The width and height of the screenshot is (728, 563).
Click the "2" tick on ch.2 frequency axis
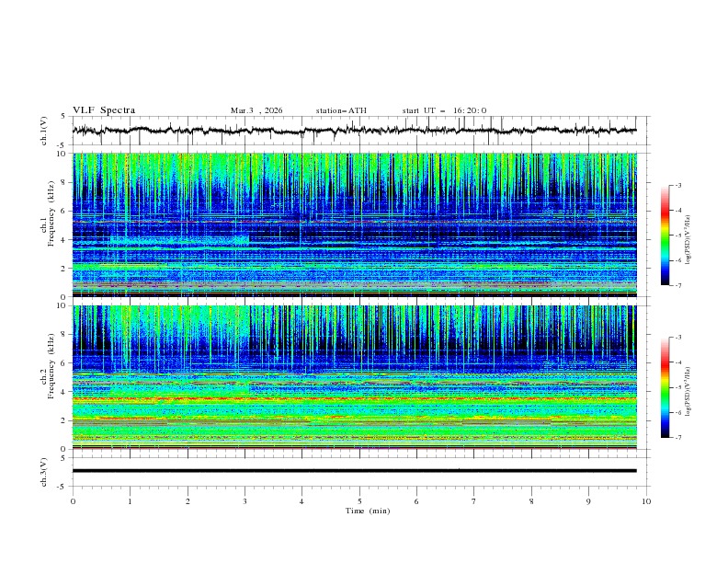[x=65, y=420]
